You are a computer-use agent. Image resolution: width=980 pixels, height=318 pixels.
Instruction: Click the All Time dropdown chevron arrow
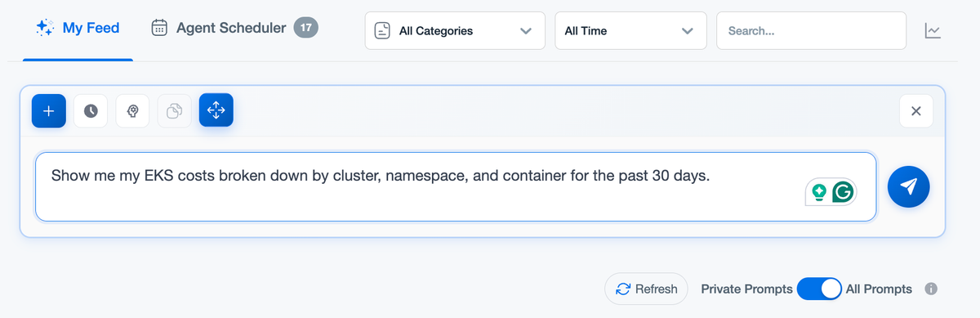point(687,31)
